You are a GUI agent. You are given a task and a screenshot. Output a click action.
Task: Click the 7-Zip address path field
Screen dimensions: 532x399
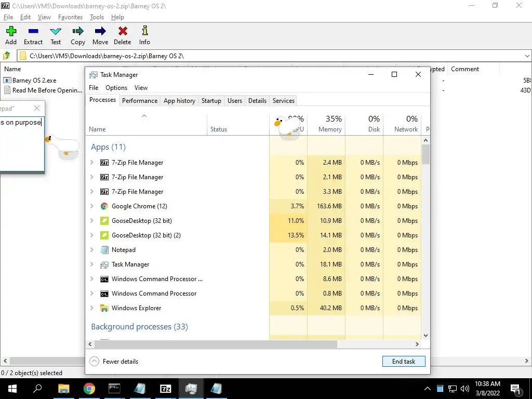pos(275,56)
